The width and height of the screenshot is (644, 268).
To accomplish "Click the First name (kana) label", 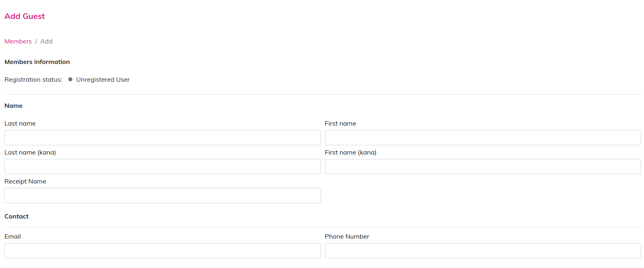I will pos(350,153).
